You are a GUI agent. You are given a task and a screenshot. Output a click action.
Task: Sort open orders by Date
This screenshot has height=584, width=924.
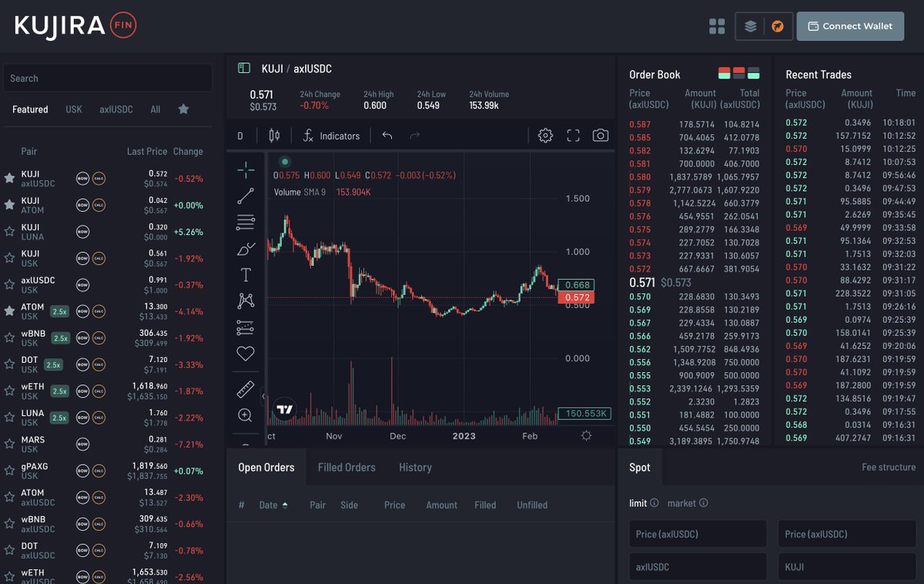(273, 505)
